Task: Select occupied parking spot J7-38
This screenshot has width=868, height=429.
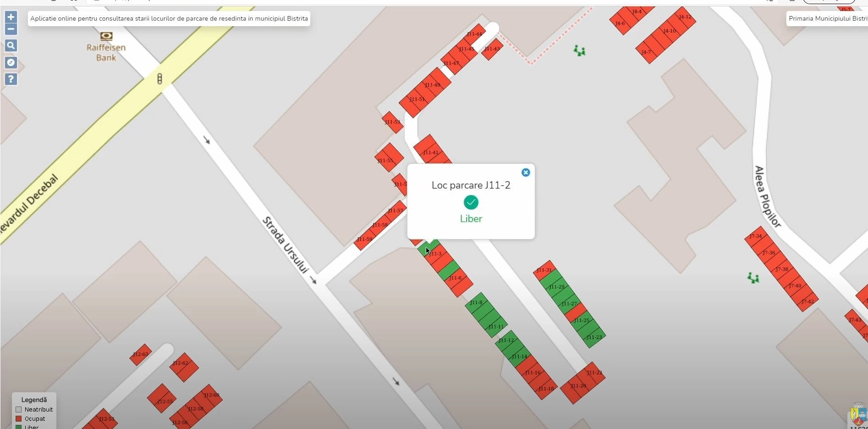Action: (782, 269)
